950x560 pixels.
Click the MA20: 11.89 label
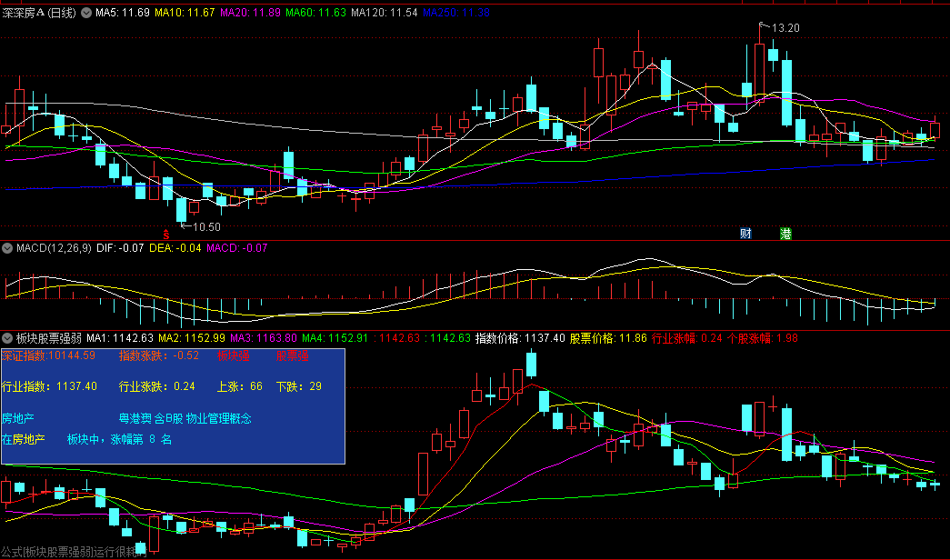tap(250, 13)
